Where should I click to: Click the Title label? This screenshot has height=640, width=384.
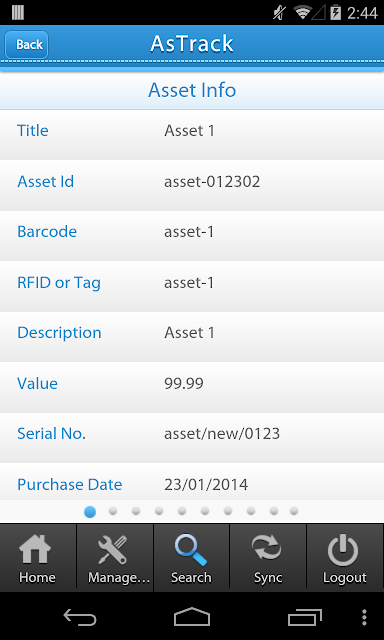pos(33,131)
